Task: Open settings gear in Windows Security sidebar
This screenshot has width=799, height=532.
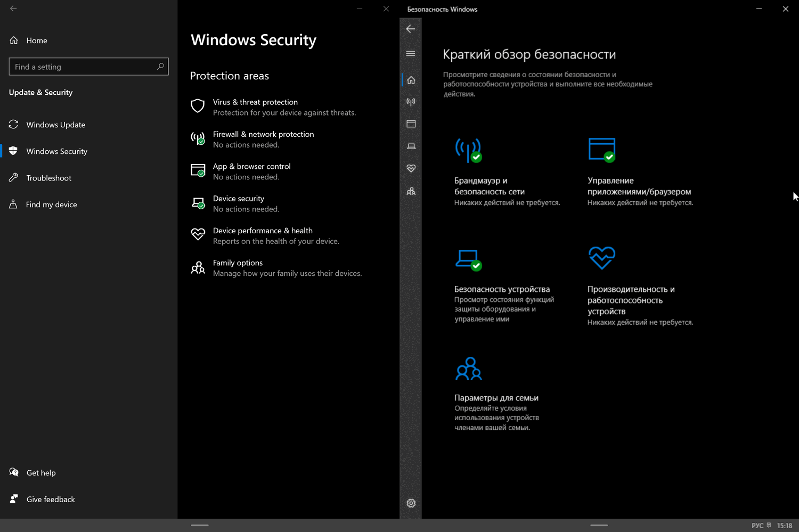Action: pos(411,503)
